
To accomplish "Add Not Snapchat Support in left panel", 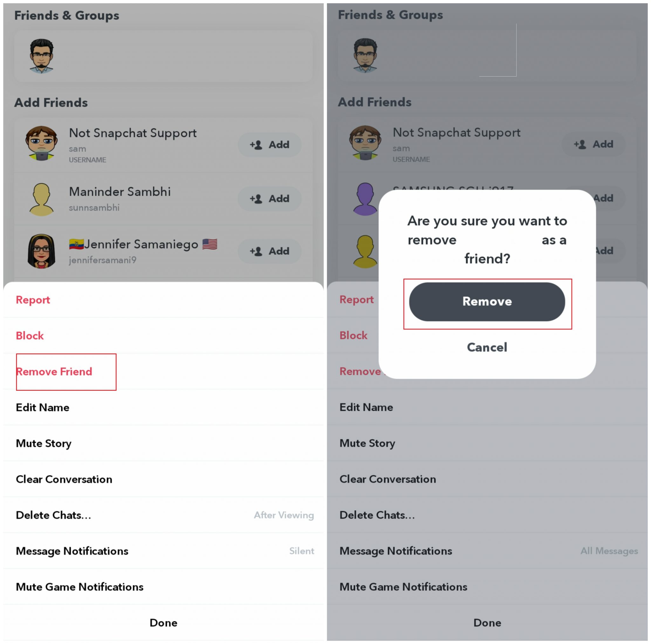I will pos(270,145).
